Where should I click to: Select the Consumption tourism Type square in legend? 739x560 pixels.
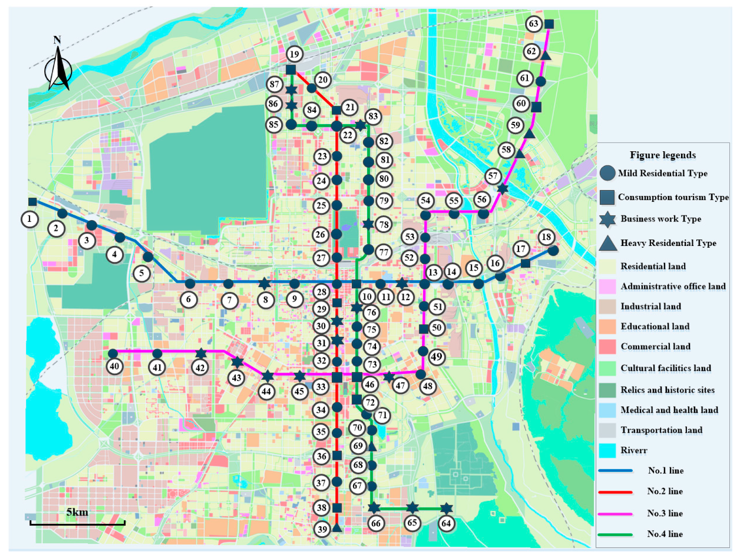[x=607, y=197]
